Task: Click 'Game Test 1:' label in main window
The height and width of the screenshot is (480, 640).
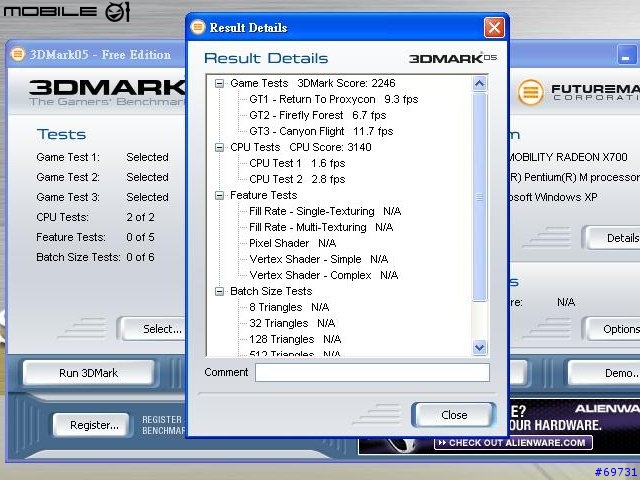Action: click(68, 157)
